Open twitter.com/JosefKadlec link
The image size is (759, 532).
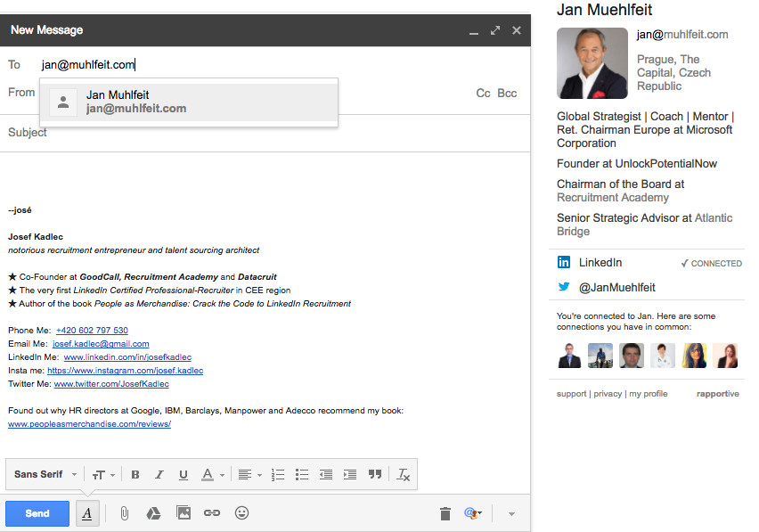click(111, 384)
